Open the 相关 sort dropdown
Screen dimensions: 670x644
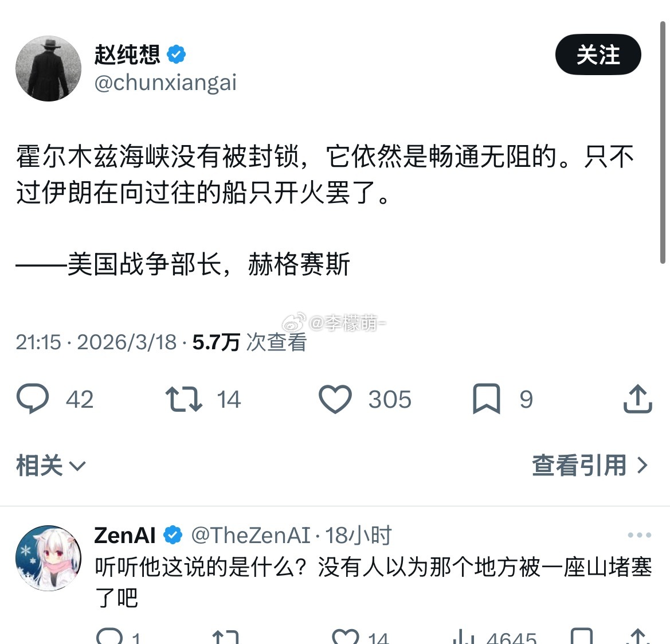(x=52, y=465)
